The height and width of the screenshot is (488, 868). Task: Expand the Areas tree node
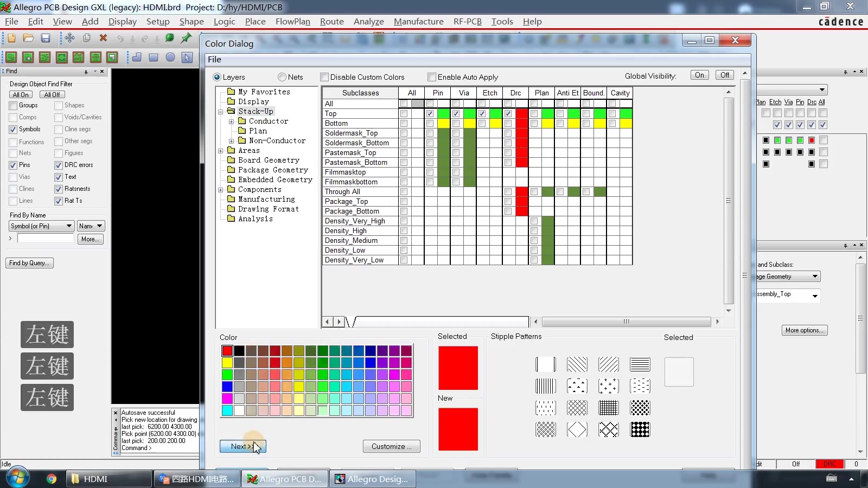221,151
